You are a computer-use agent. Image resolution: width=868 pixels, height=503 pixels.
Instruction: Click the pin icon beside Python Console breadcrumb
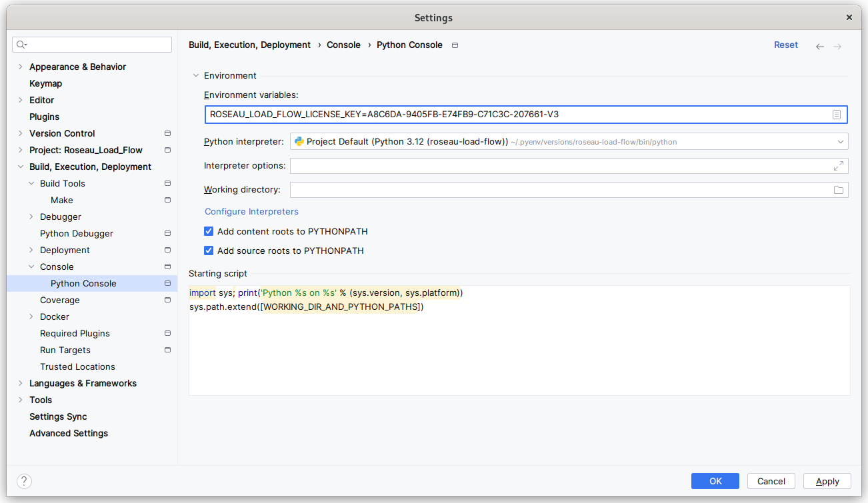(455, 45)
